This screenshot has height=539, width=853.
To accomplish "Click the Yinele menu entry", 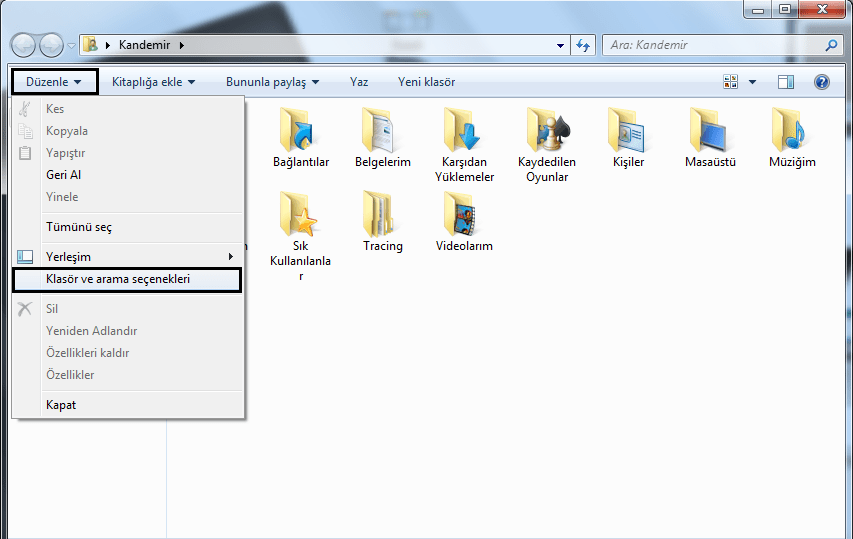I will (x=128, y=197).
